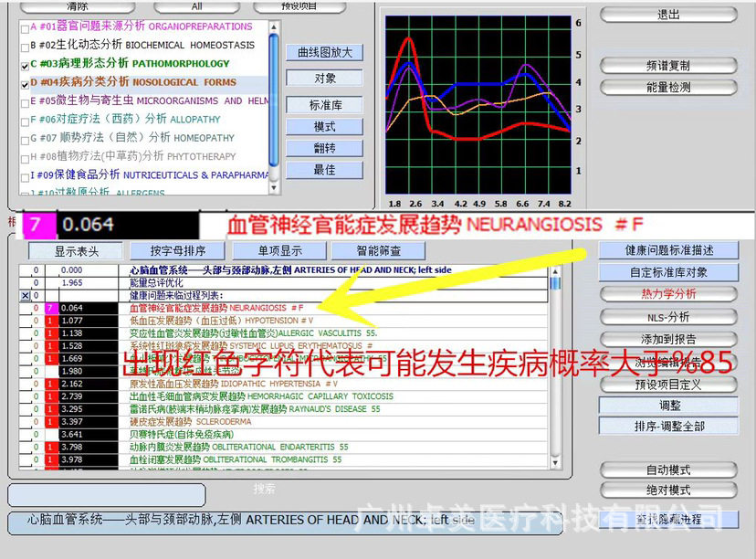
Task: Uncheck the D #04 NOSOLOGICAL FORMS checkbox
Action: (x=25, y=85)
